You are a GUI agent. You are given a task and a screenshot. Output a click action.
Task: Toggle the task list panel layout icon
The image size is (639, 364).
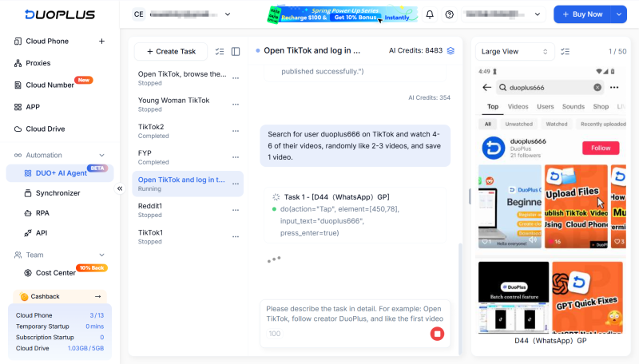[236, 51]
